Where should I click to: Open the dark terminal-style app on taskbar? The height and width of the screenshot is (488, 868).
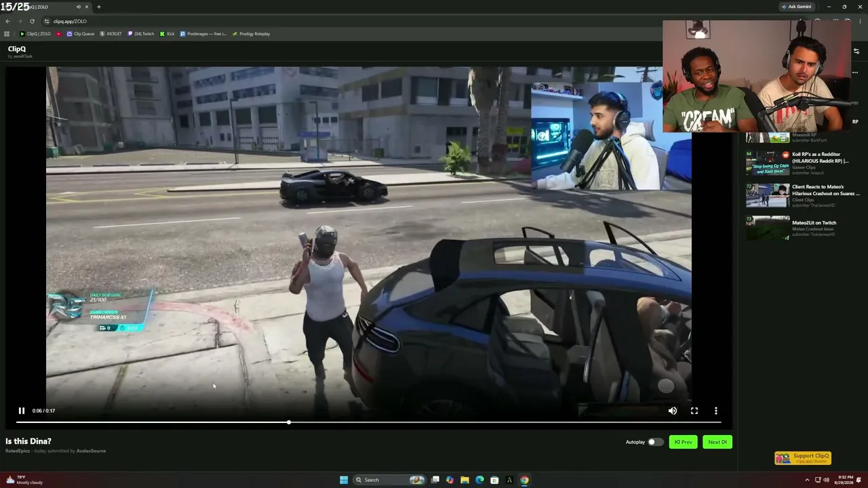(509, 480)
